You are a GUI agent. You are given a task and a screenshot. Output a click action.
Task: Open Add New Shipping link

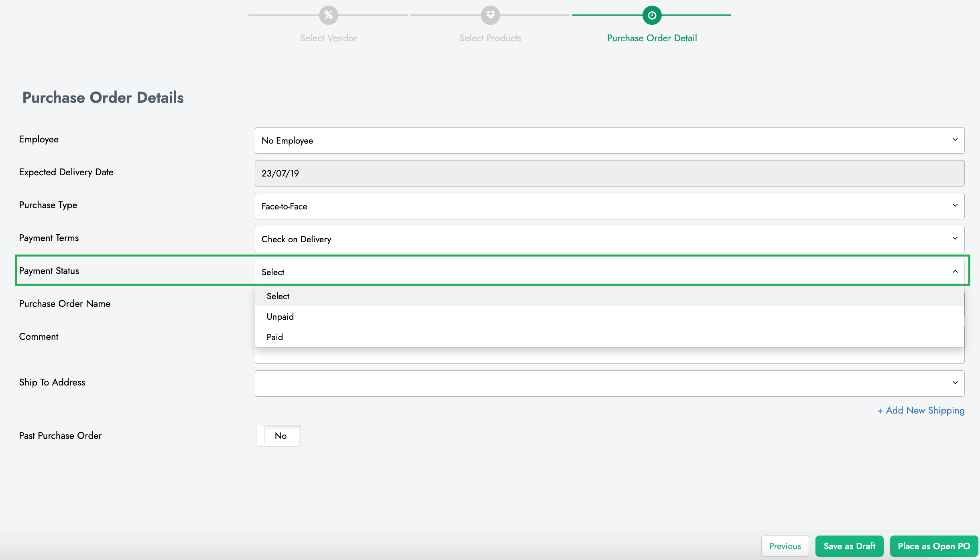921,410
